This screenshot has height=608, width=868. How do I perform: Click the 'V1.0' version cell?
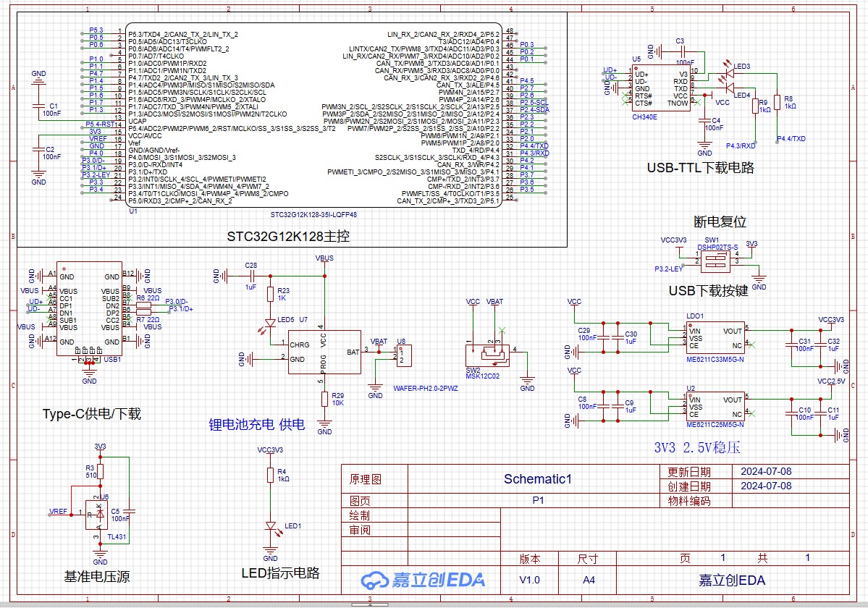(529, 580)
